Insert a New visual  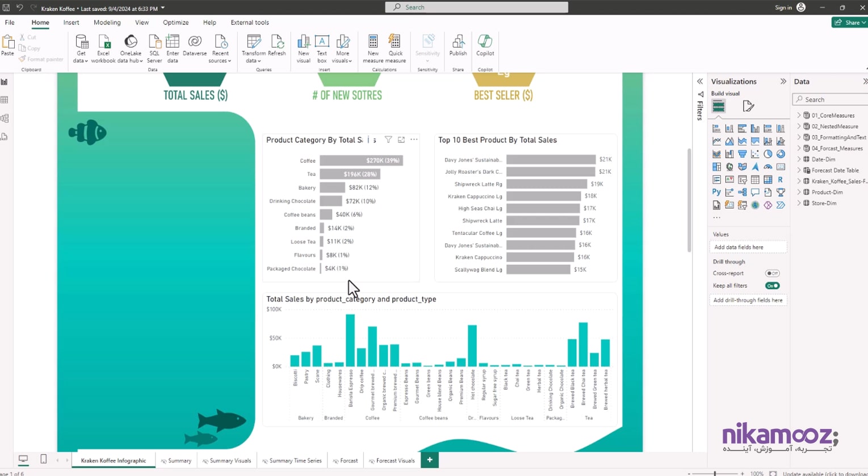tap(303, 49)
